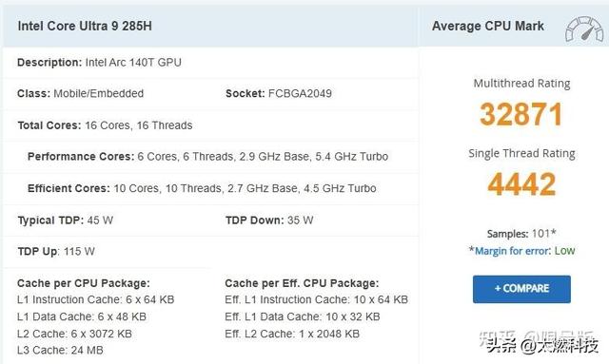Click the Class Mobile/Embedded entry
The image size is (609, 364).
[x=80, y=93]
